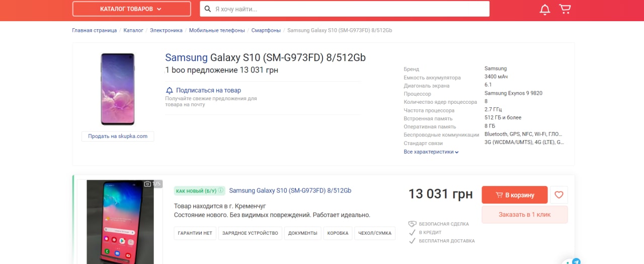Click the bell icon beside Подписаться на товар

click(x=170, y=90)
